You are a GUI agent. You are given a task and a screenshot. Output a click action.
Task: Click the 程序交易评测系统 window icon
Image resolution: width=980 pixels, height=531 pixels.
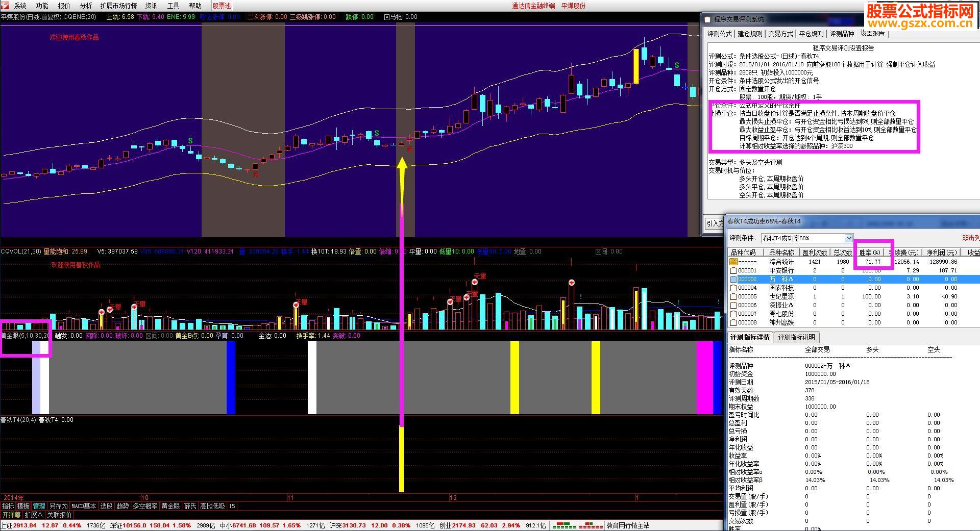(707, 19)
